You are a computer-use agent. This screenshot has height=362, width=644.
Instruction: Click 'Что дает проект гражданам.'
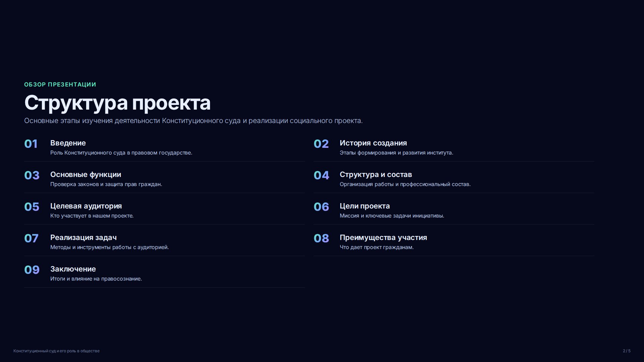pyautogui.click(x=377, y=247)
